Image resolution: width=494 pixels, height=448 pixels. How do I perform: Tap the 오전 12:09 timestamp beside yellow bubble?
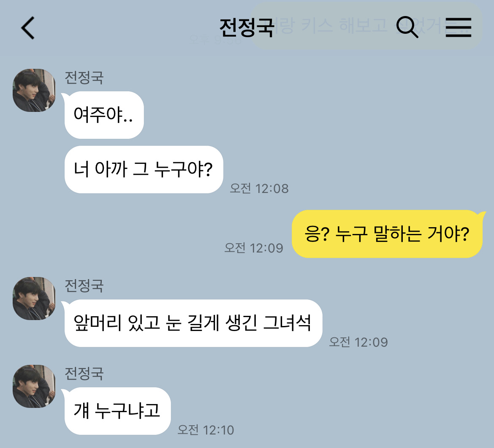click(x=254, y=248)
